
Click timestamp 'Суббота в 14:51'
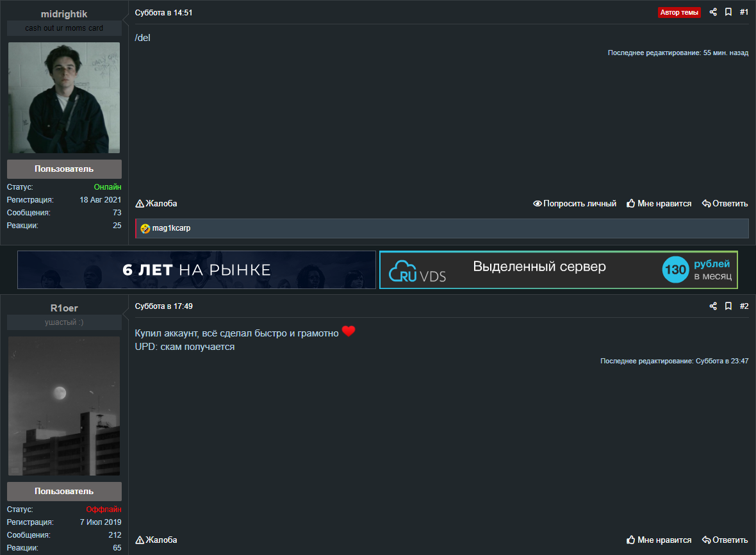(163, 13)
